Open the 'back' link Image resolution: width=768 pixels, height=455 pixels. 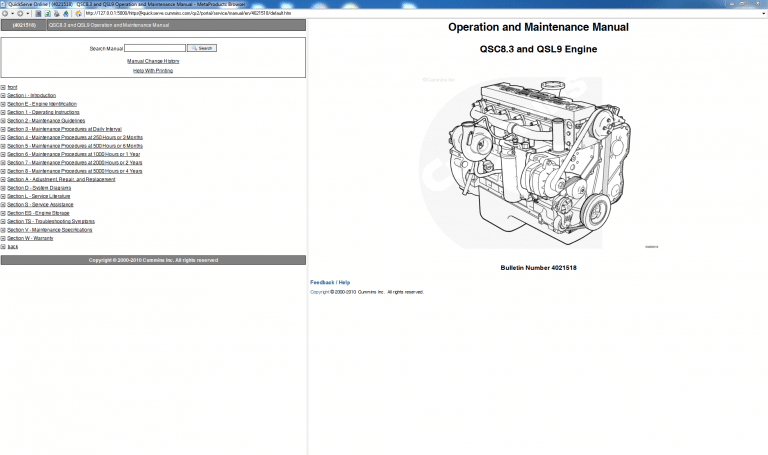[x=13, y=247]
